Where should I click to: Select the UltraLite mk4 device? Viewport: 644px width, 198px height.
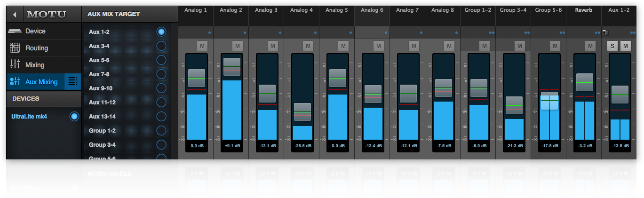coord(74,117)
